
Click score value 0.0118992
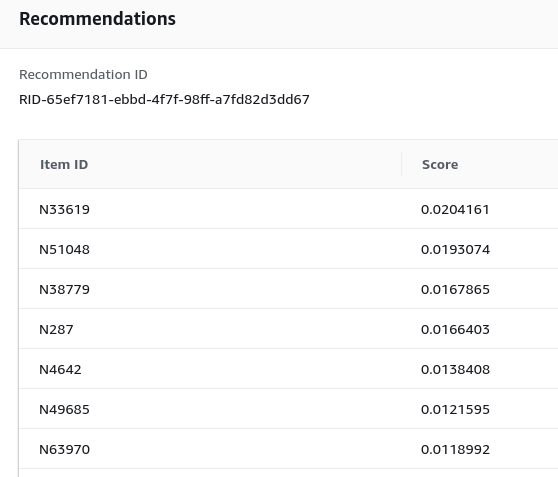pyautogui.click(x=455, y=449)
